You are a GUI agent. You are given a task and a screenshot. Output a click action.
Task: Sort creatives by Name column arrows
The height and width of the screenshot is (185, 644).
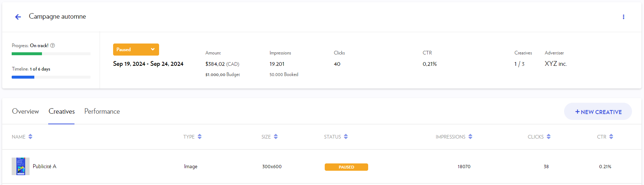pos(30,137)
